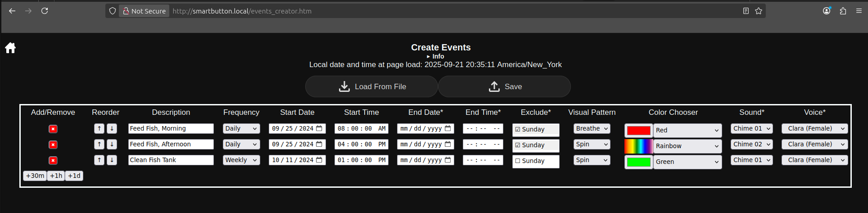
Task: Set the 08:00:00 AM start time field
Action: [362, 128]
